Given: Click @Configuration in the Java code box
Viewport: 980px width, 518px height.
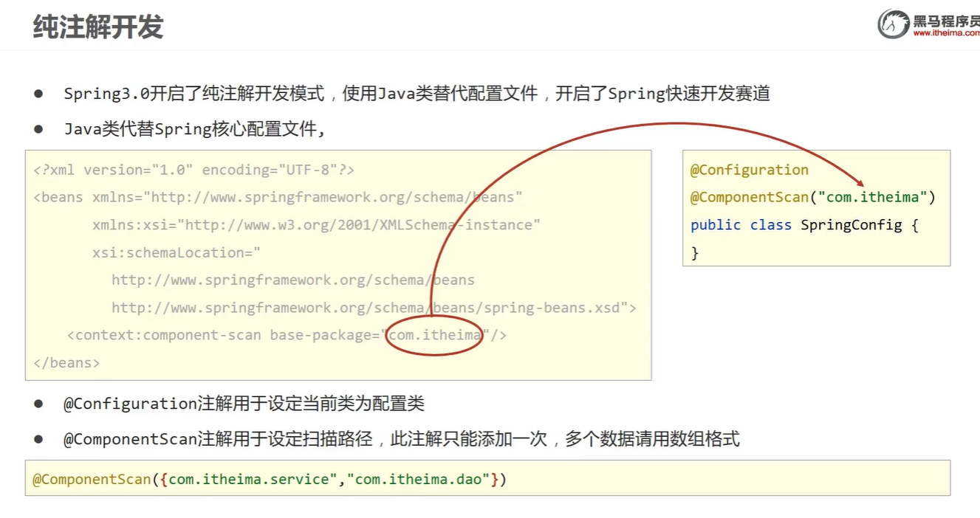Looking at the screenshot, I should pyautogui.click(x=750, y=170).
